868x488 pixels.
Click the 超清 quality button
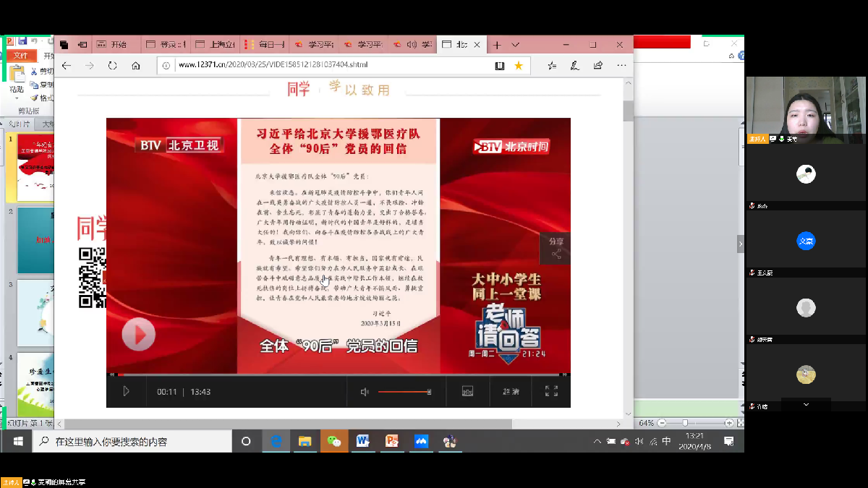coord(511,392)
